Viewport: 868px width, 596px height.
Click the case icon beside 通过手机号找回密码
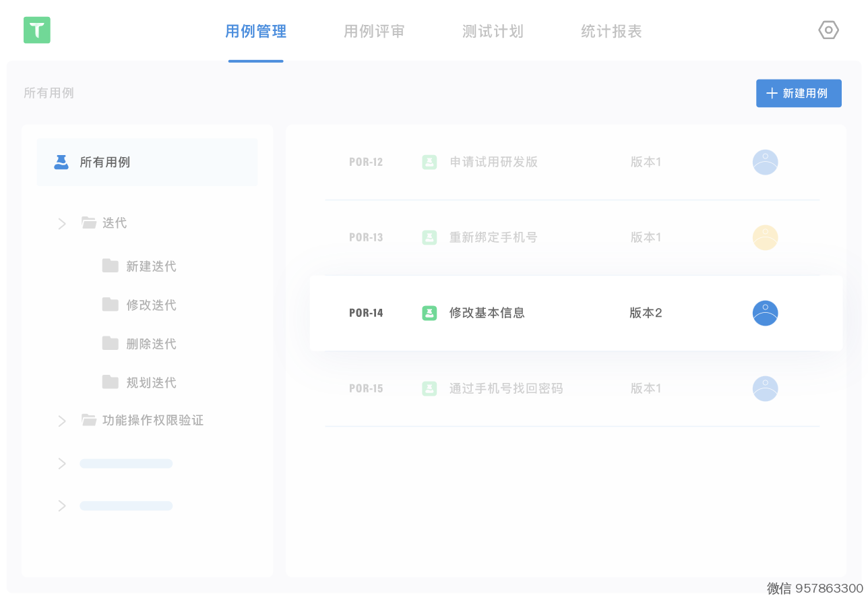coord(429,388)
